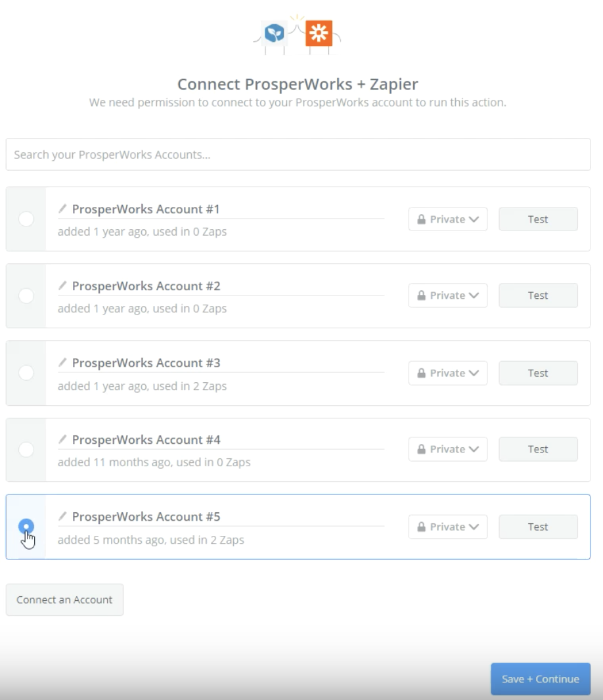Click the Save + Continue button
Image resolution: width=603 pixels, height=700 pixels.
541,679
